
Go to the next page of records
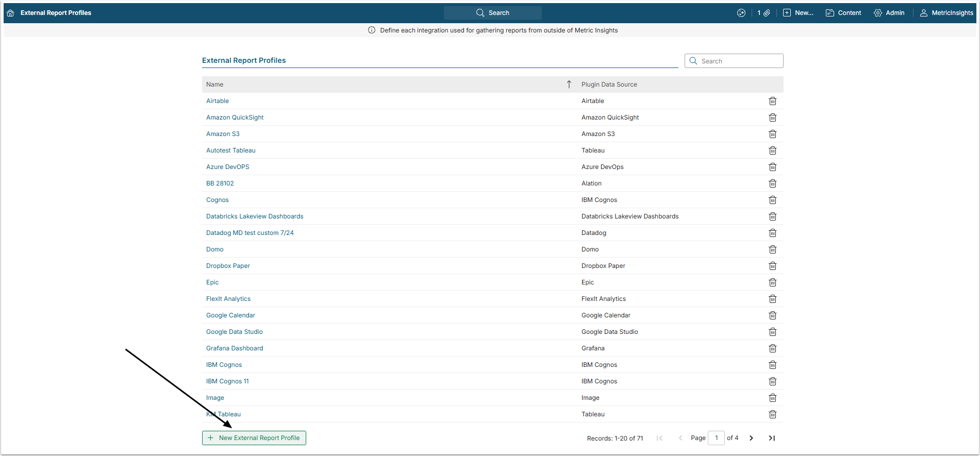click(751, 438)
